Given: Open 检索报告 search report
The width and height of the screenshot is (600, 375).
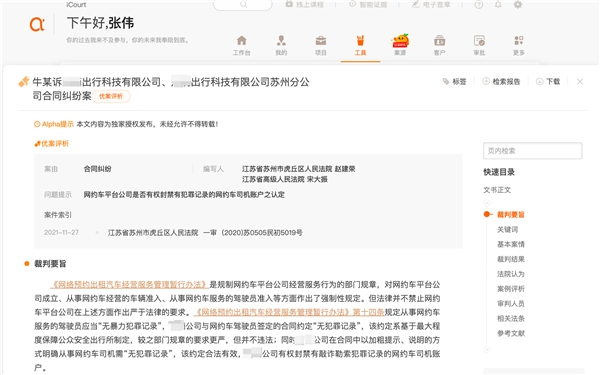Looking at the screenshot, I should [x=501, y=82].
